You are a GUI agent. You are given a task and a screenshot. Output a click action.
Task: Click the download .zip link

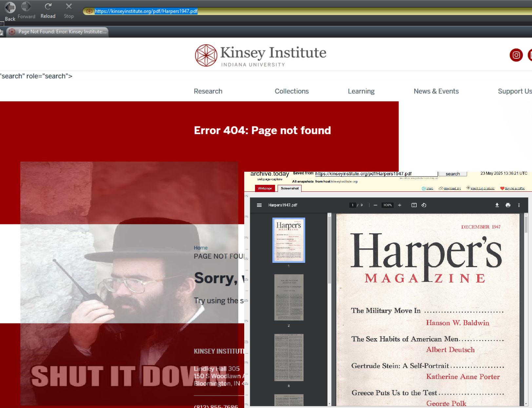pos(450,188)
